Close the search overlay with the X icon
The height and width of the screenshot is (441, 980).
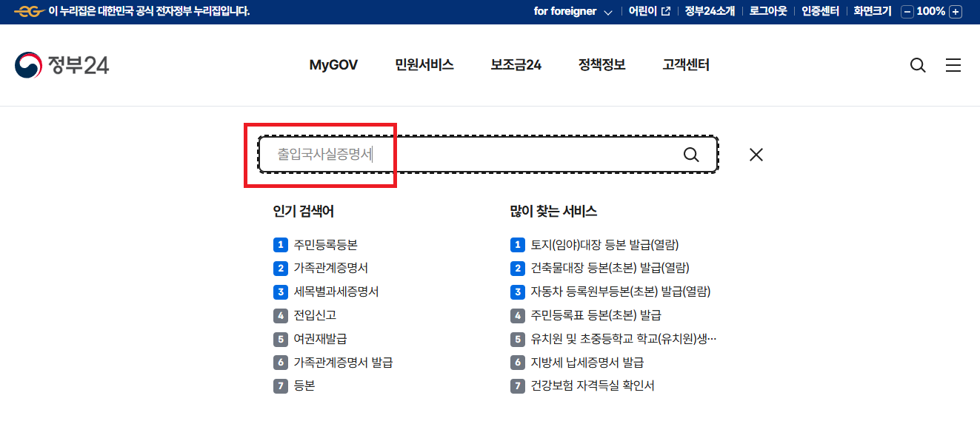(756, 154)
